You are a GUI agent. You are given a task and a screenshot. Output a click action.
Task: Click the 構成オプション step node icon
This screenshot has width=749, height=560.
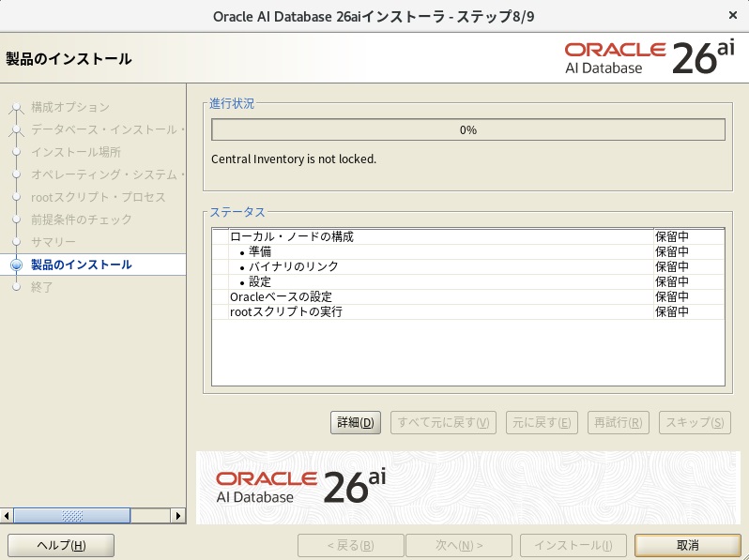17,108
